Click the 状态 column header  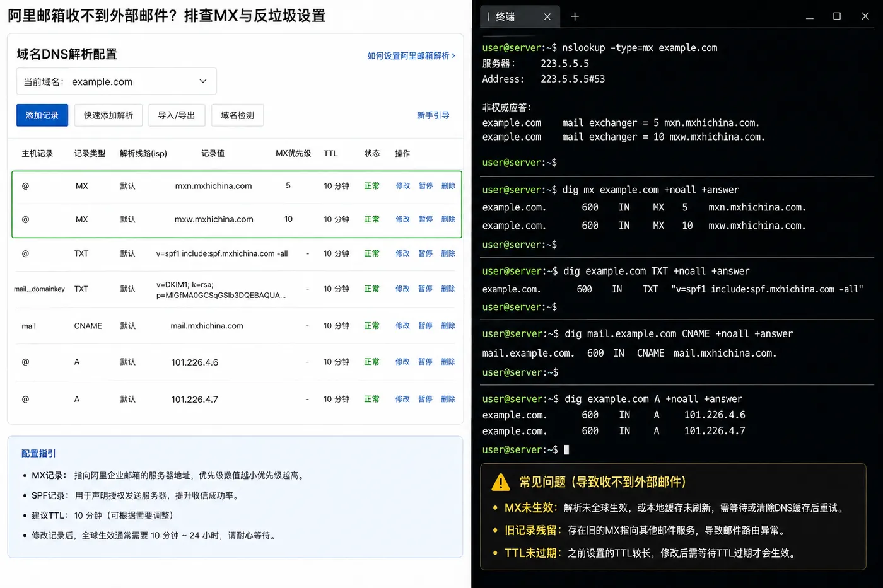(372, 153)
